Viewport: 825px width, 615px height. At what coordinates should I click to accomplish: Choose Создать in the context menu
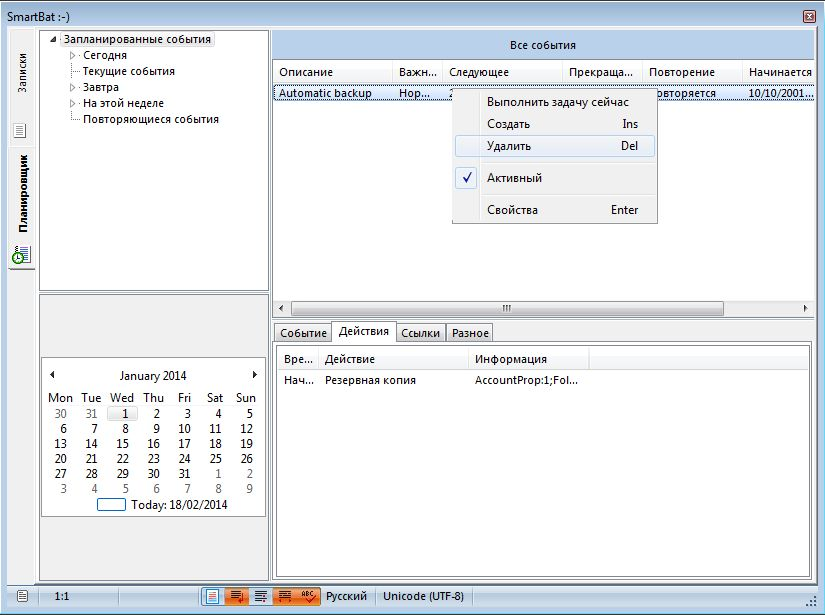(555, 124)
